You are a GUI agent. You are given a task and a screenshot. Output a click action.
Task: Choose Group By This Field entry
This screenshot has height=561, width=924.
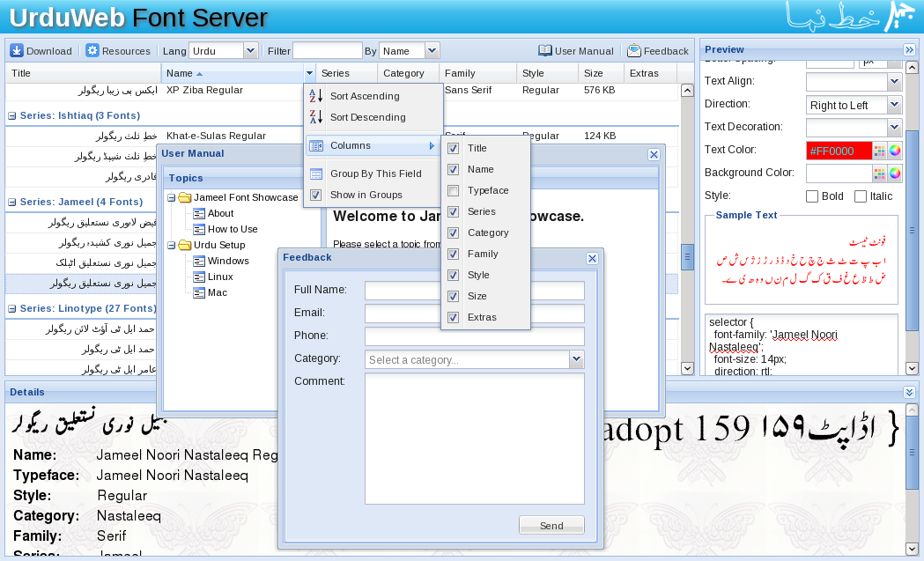(373, 173)
